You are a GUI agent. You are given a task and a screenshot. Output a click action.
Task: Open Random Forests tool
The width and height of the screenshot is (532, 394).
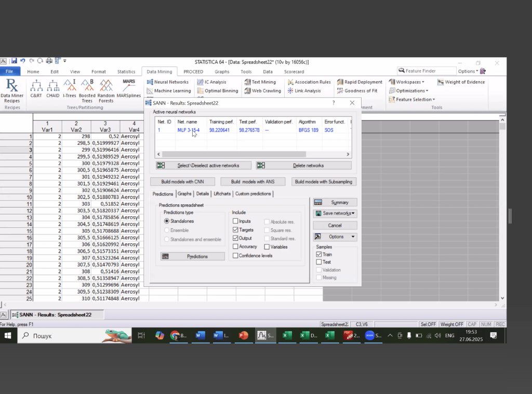click(x=106, y=90)
